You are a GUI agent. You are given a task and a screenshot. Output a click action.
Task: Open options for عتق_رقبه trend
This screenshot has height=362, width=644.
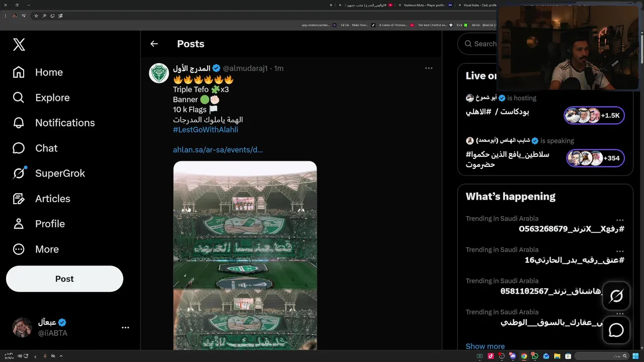(x=620, y=251)
